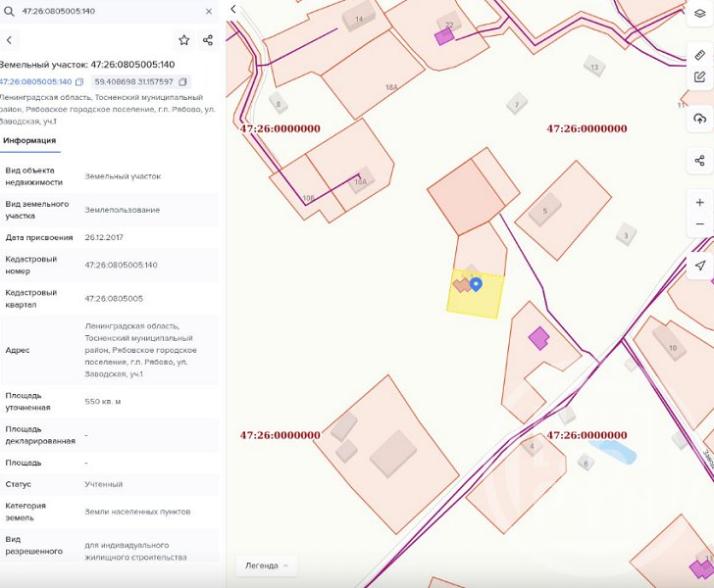Copy the cadastral number 47:26:0805005:140
This screenshot has width=714, height=588.
click(79, 82)
